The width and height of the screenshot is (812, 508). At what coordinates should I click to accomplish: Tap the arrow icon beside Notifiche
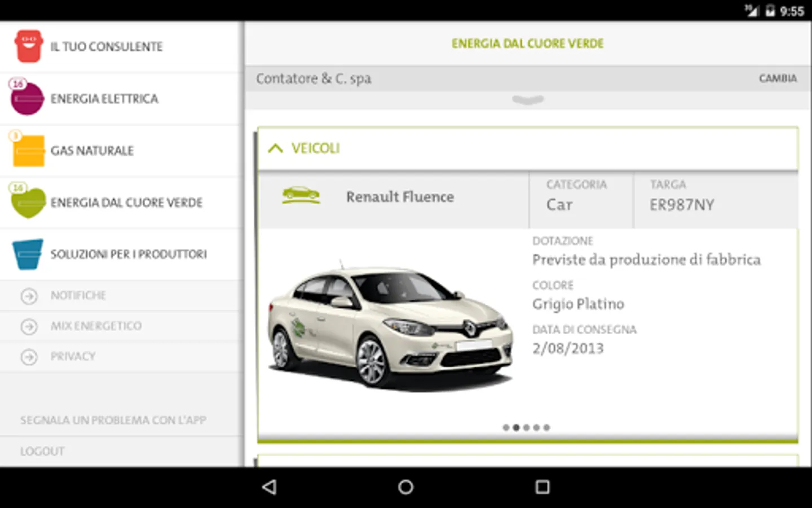[x=29, y=296]
